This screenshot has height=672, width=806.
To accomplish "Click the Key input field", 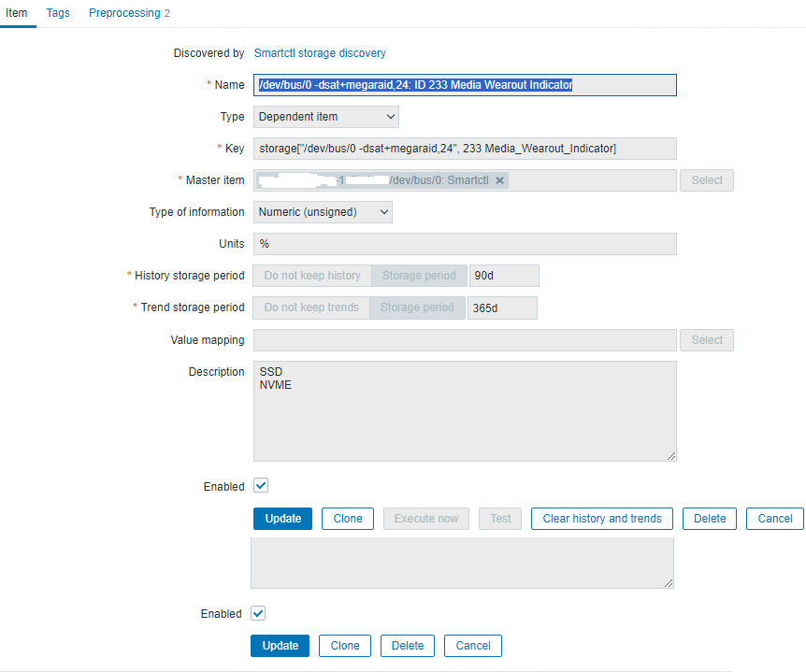I will 465,149.
